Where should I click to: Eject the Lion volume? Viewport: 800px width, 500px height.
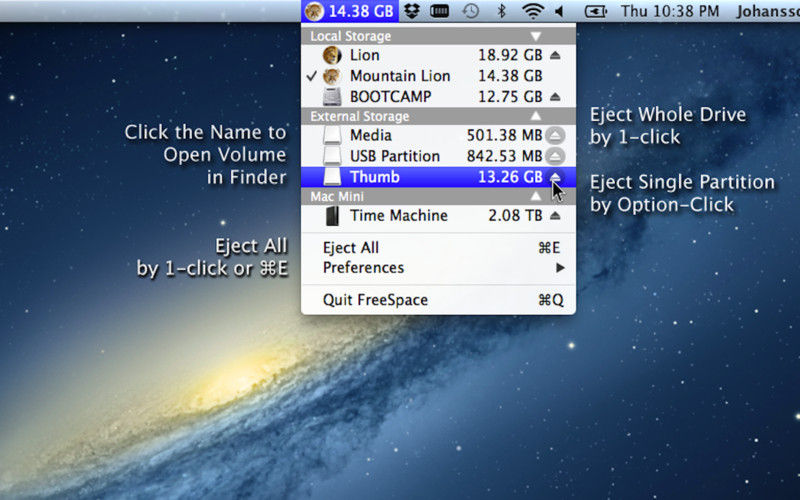pyautogui.click(x=555, y=55)
